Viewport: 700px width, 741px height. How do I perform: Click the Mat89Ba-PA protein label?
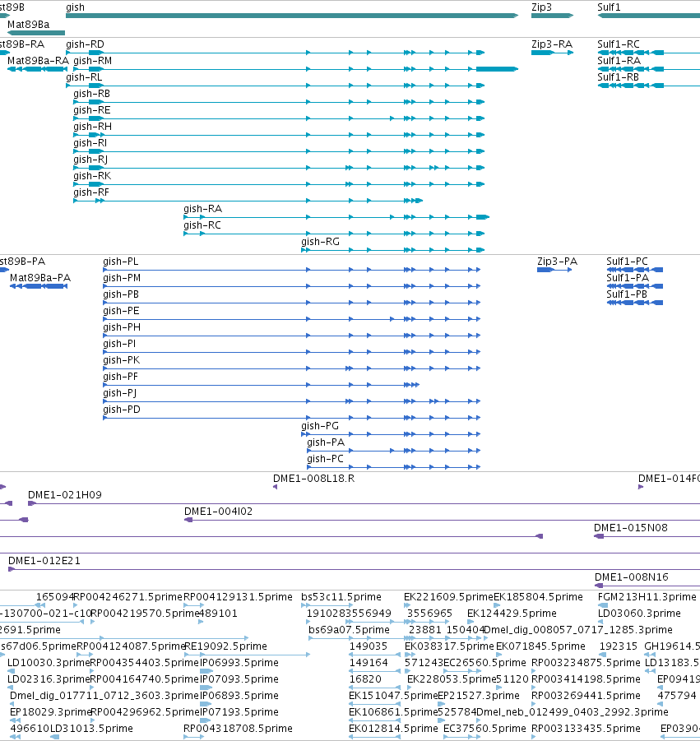[40, 278]
